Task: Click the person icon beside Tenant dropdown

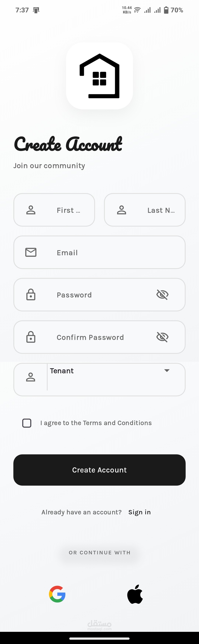Action: pyautogui.click(x=31, y=377)
